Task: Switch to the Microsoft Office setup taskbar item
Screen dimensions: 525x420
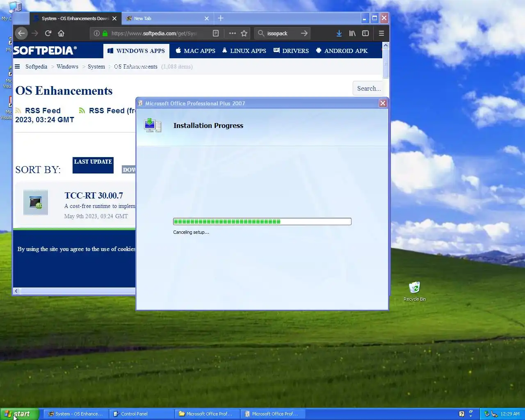Action: click(x=273, y=414)
